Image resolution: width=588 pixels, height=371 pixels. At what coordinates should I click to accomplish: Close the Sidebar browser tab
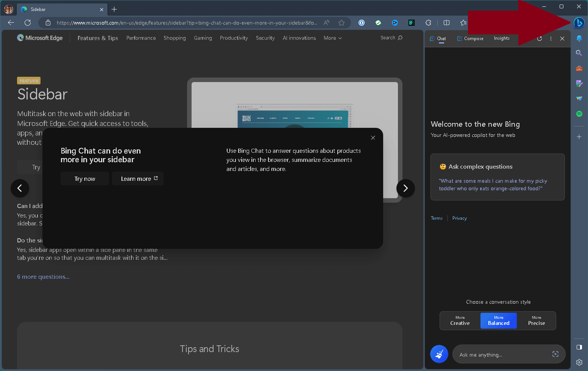[101, 9]
